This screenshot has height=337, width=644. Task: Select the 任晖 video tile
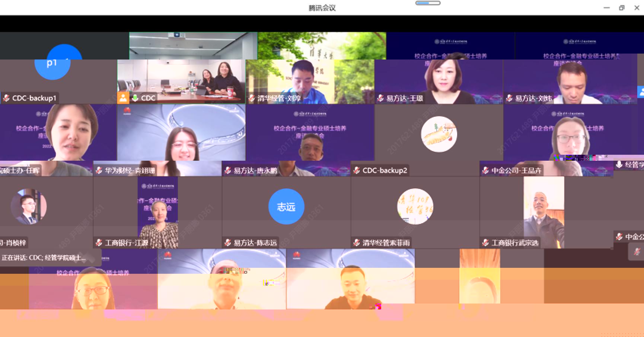(x=58, y=132)
